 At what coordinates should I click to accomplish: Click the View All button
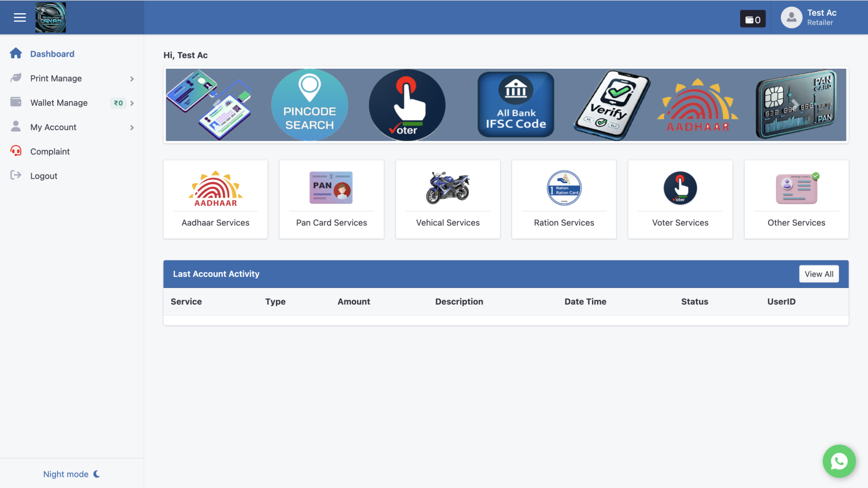point(818,274)
